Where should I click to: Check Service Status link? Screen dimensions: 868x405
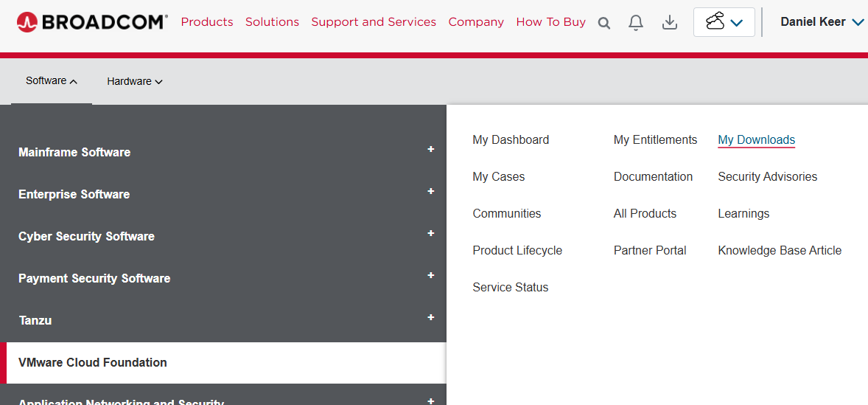pyautogui.click(x=511, y=287)
